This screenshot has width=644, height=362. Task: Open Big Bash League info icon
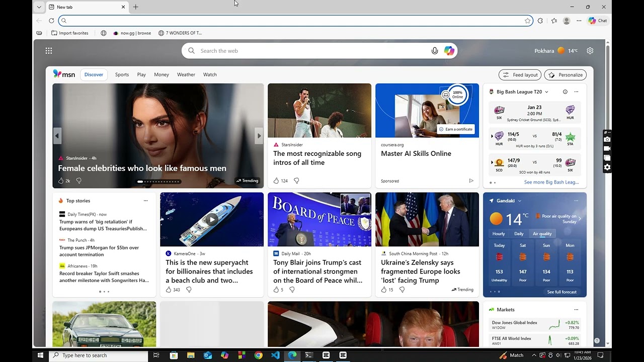[x=565, y=92]
